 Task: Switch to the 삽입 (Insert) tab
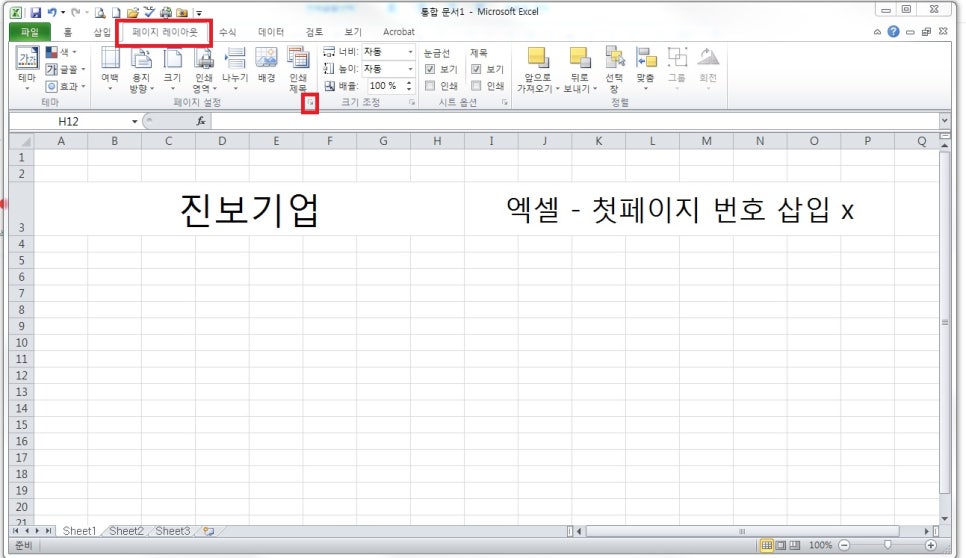[x=102, y=32]
